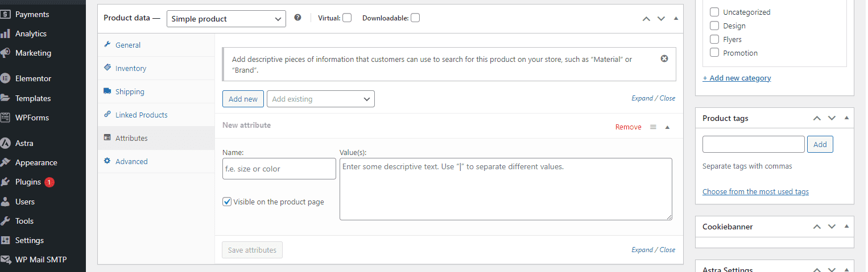Collapse the Product tags panel

(846, 118)
